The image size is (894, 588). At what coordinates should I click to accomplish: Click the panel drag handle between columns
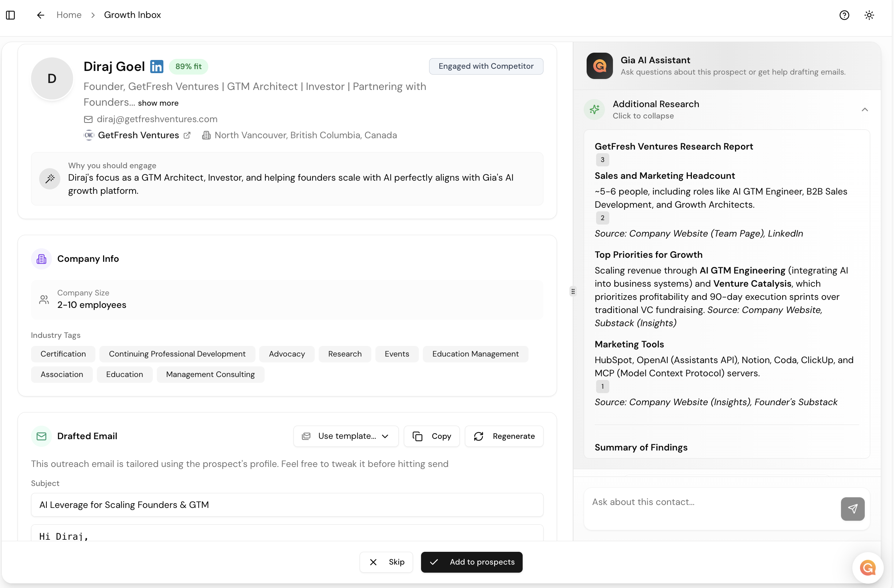click(573, 291)
